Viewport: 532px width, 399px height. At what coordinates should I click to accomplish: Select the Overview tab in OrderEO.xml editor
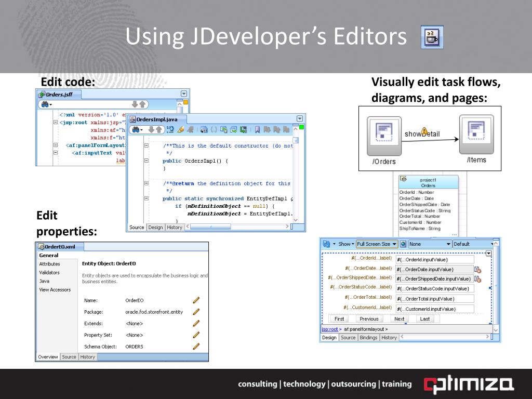[48, 357]
